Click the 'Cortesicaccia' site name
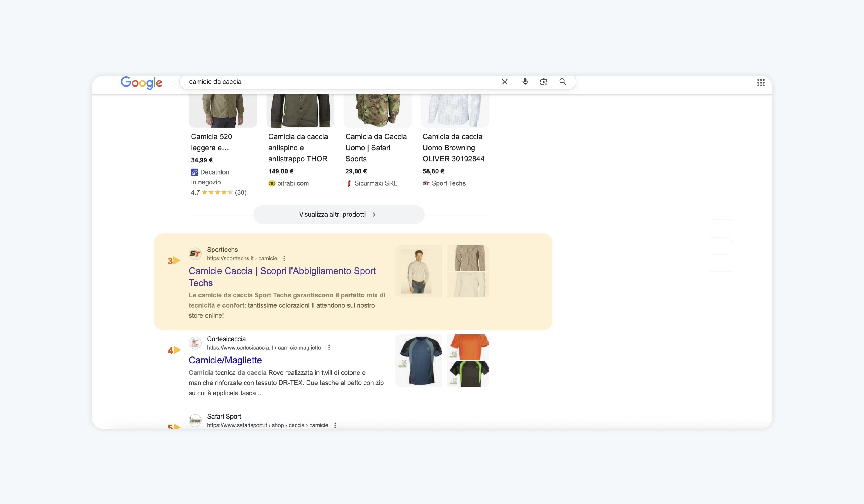 click(226, 339)
